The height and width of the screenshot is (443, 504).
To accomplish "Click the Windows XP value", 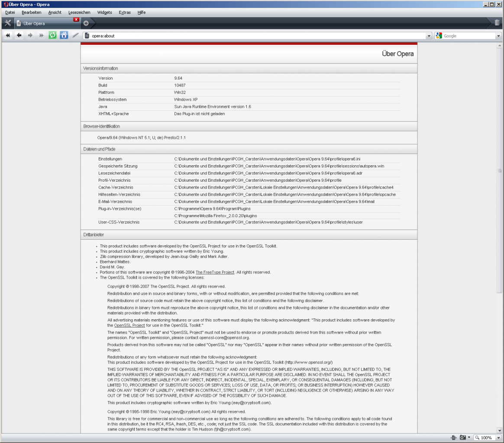I will point(186,99).
